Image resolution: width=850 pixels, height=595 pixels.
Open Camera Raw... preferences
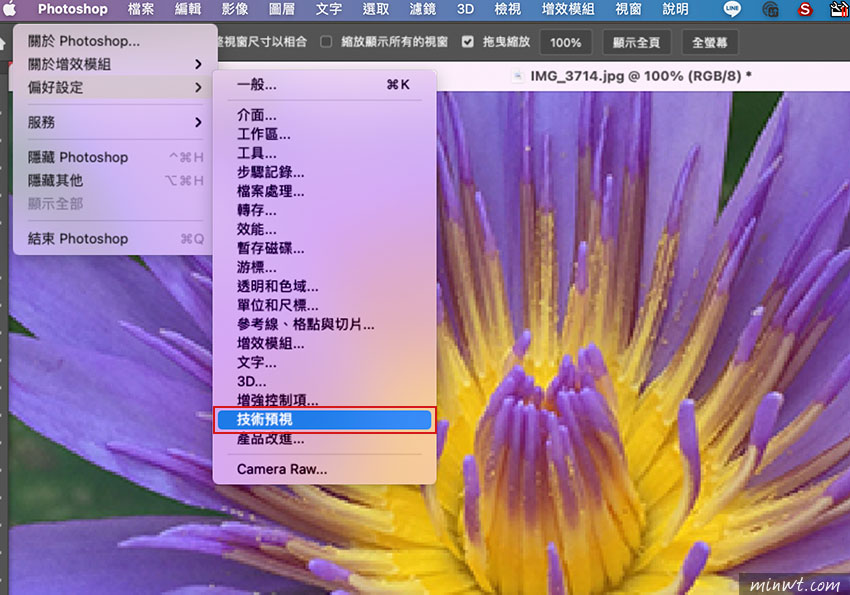pyautogui.click(x=324, y=469)
